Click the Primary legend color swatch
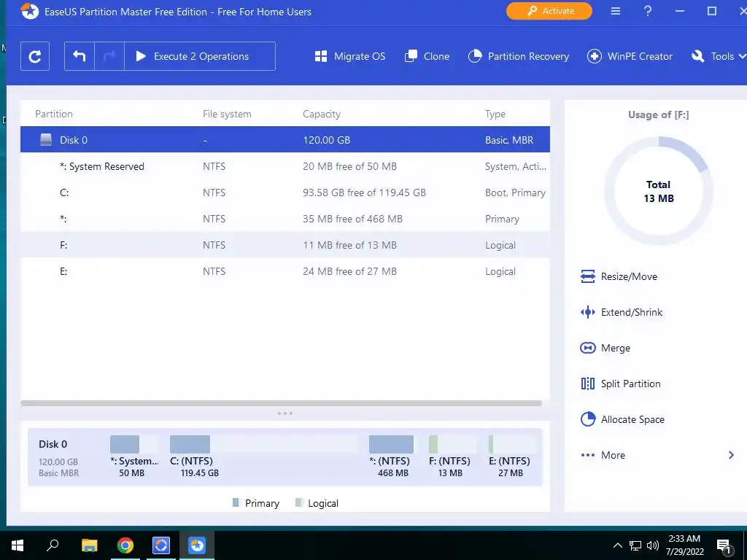The image size is (747, 560). (x=236, y=502)
